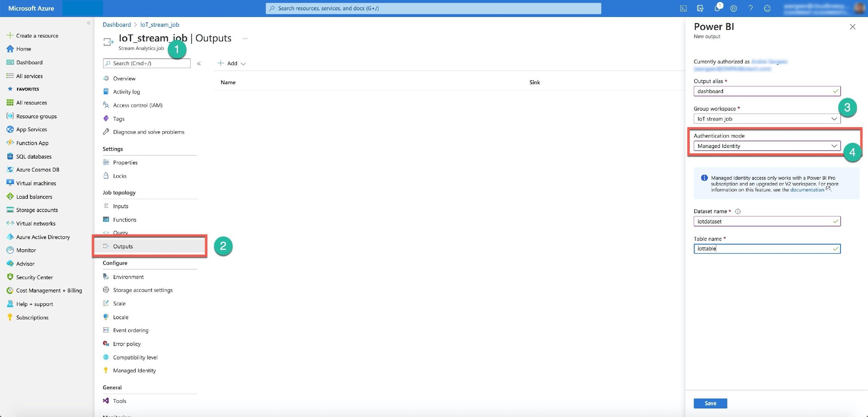
Task: Open the directory and subscription filter icon
Action: 700,8
